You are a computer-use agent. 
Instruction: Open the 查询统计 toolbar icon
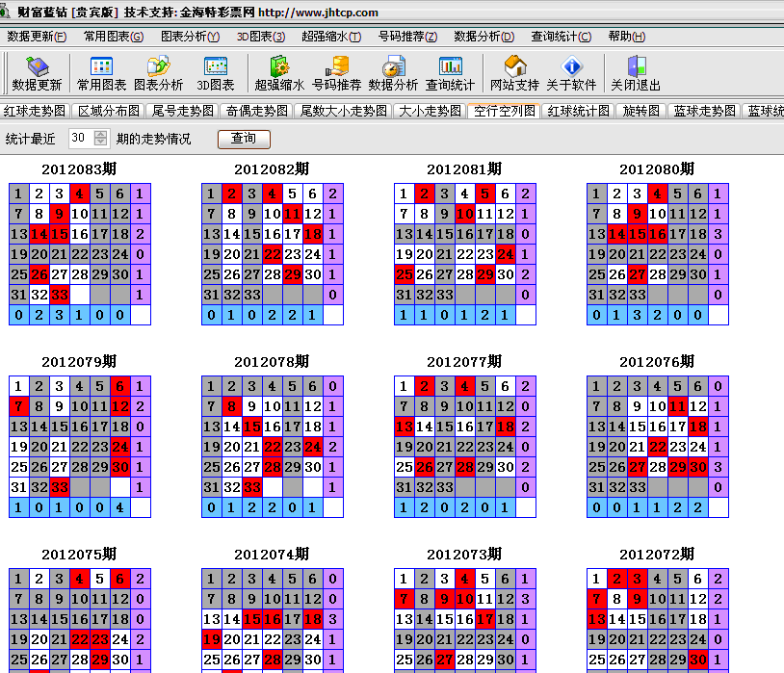pos(450,73)
